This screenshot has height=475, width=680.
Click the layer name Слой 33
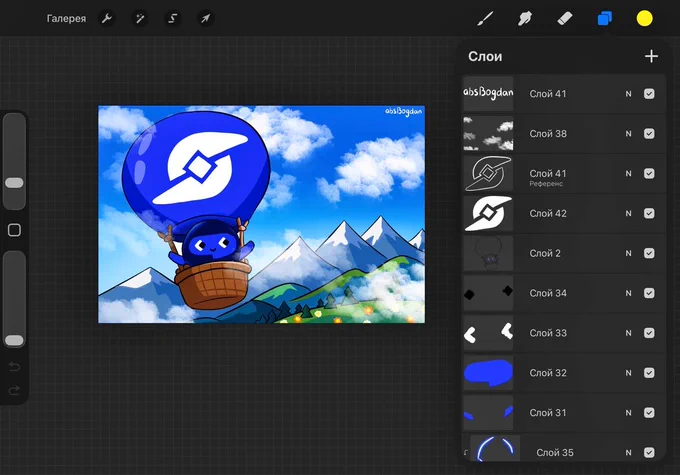548,333
